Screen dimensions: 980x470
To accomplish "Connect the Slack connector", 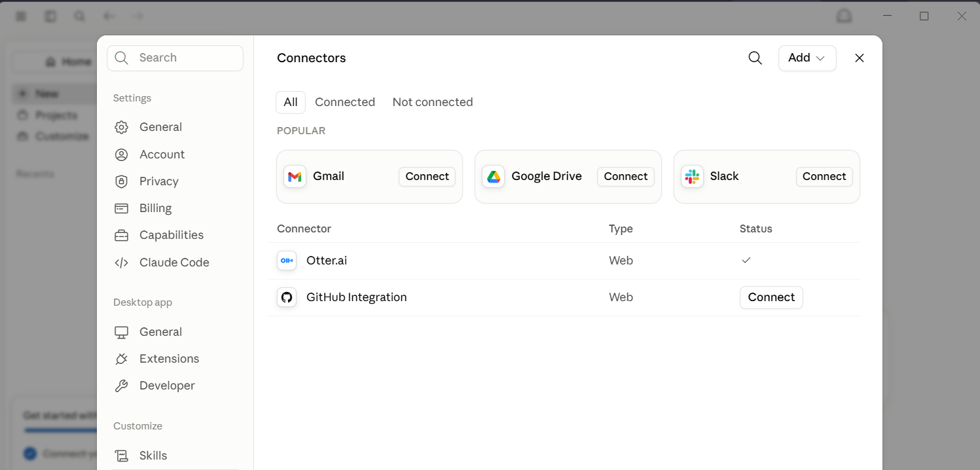I will coord(824,177).
